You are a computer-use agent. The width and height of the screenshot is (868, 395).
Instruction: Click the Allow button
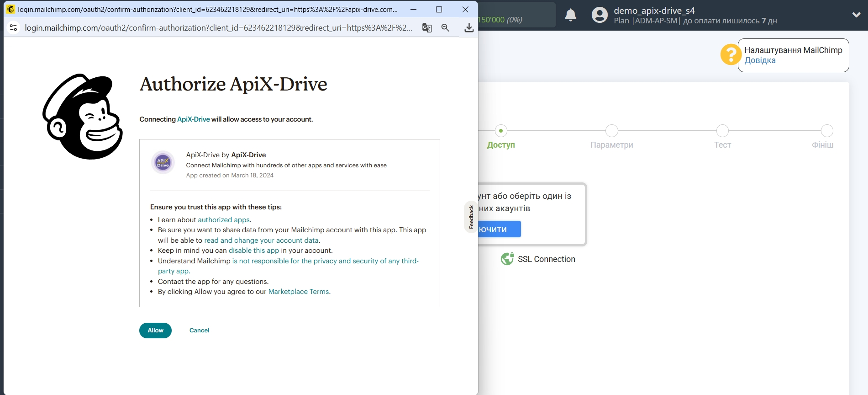[x=155, y=330]
